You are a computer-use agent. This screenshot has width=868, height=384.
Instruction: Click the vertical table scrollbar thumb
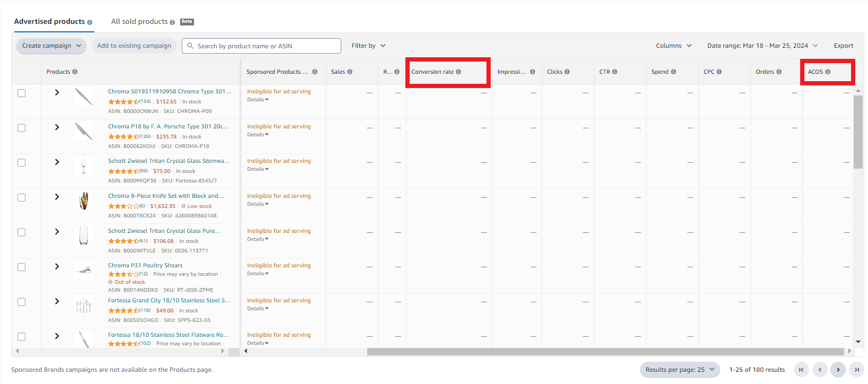tap(858, 132)
